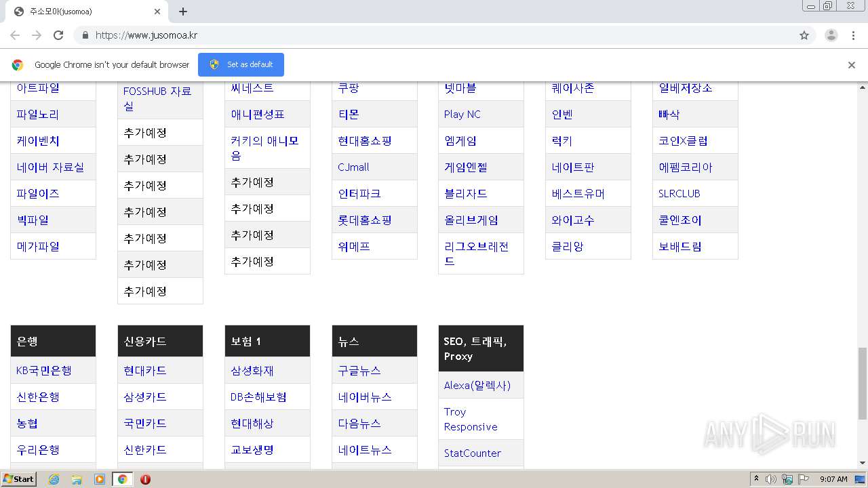Open the 보배드림 link
The image size is (868, 488).
point(680,247)
